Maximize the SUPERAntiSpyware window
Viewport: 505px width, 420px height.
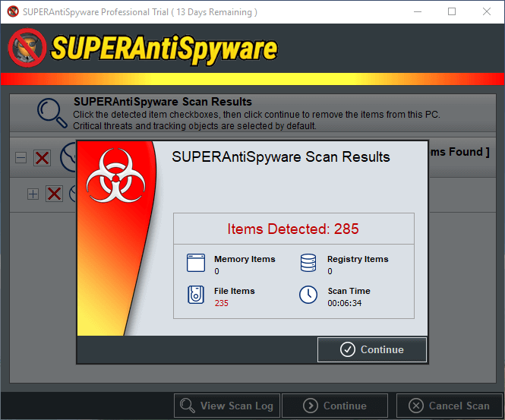tap(452, 11)
